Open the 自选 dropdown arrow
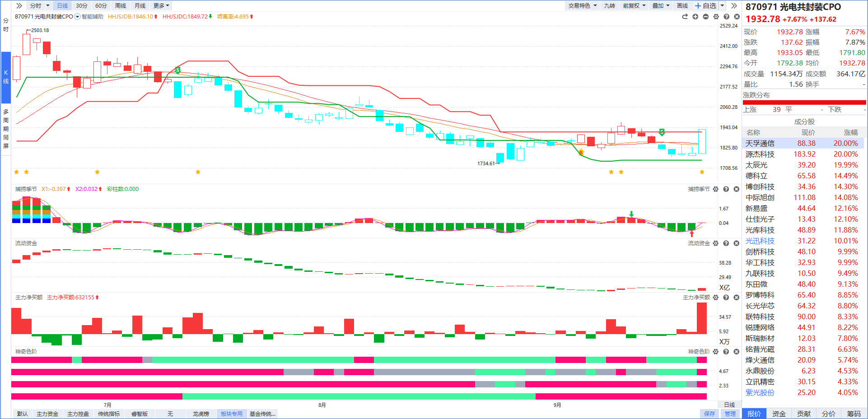 (x=722, y=5)
